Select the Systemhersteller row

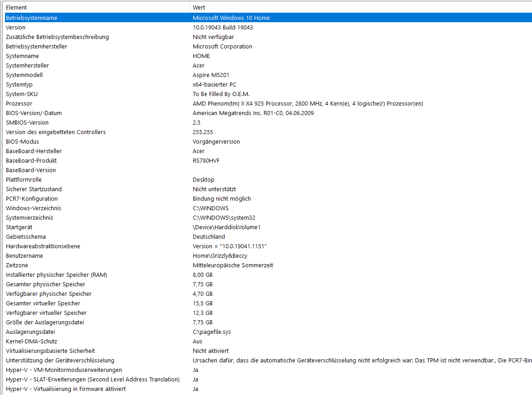[268, 65]
